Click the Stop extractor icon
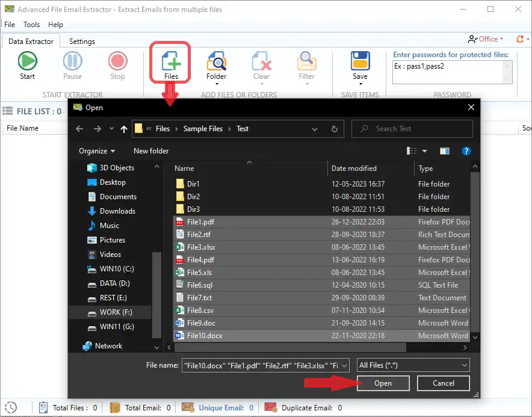Screen dimensions: 532x417 [117, 66]
